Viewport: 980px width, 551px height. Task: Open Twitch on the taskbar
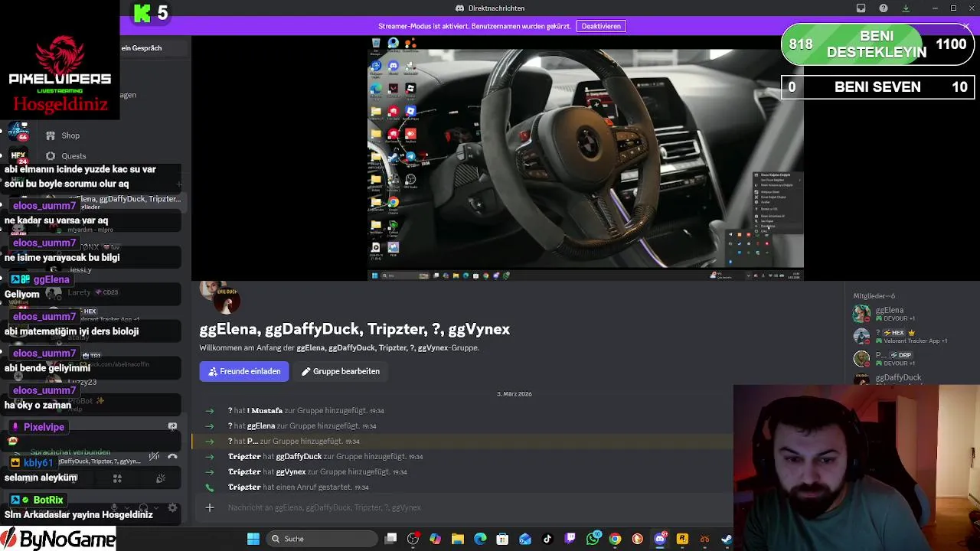570,539
